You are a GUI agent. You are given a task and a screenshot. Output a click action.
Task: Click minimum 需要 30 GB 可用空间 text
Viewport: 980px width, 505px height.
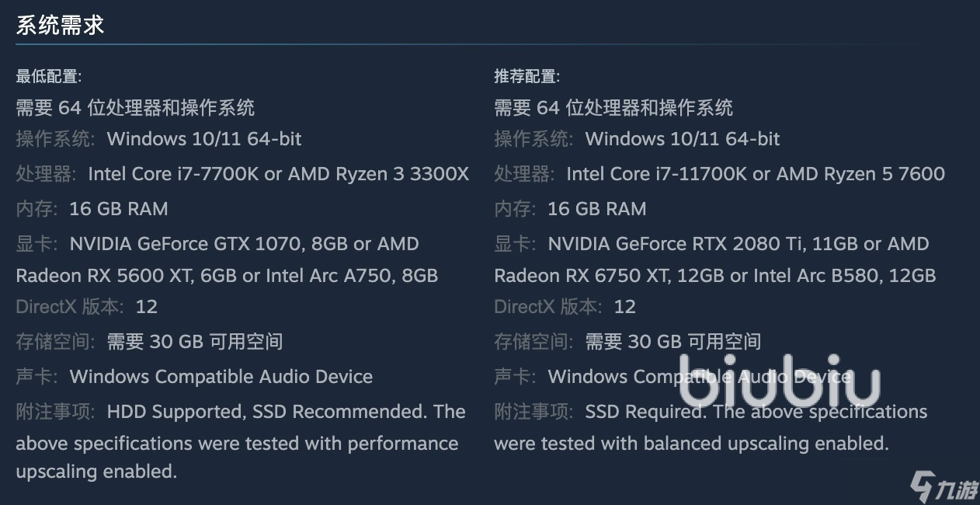(x=195, y=341)
